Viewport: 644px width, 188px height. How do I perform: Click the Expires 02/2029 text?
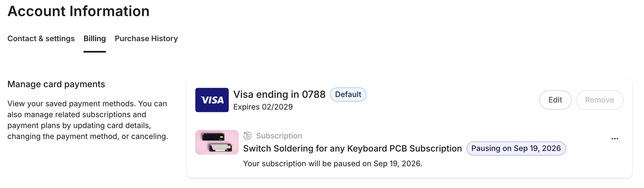263,107
